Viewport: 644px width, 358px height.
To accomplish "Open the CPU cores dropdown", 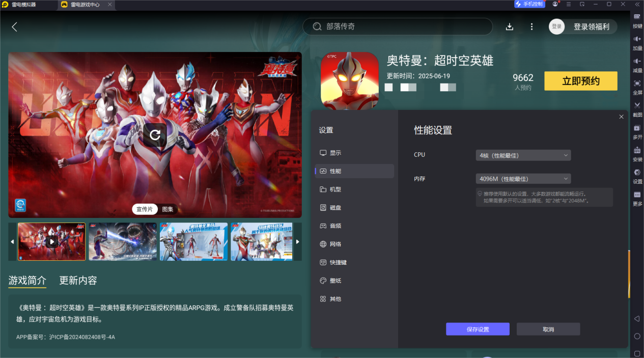I will 523,155.
